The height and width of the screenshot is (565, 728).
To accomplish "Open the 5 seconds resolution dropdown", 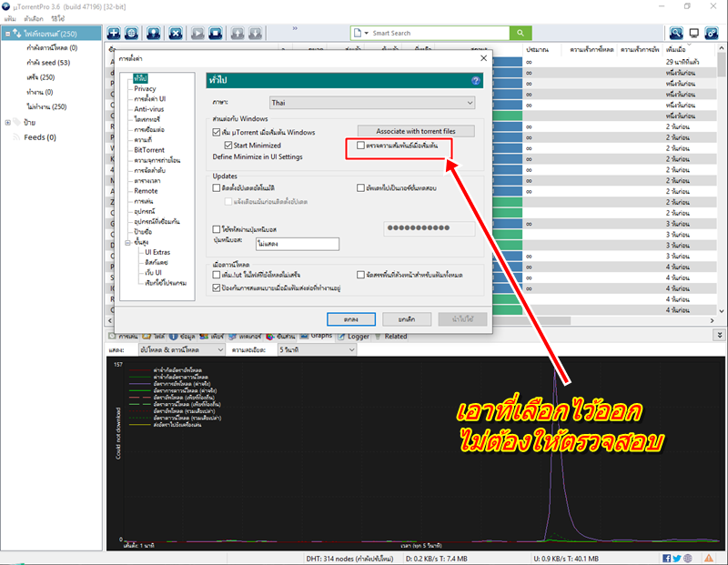I will pyautogui.click(x=317, y=349).
